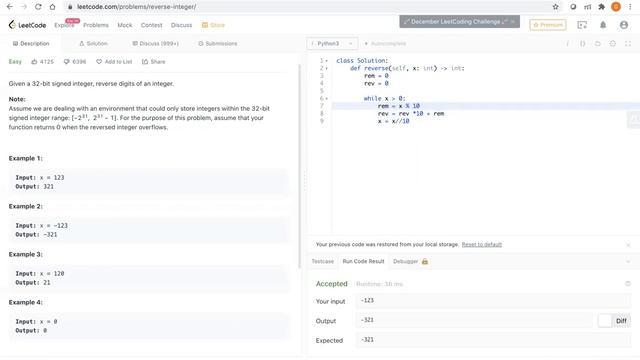
Task: Go to LeetCode home logo
Action: tap(27, 25)
